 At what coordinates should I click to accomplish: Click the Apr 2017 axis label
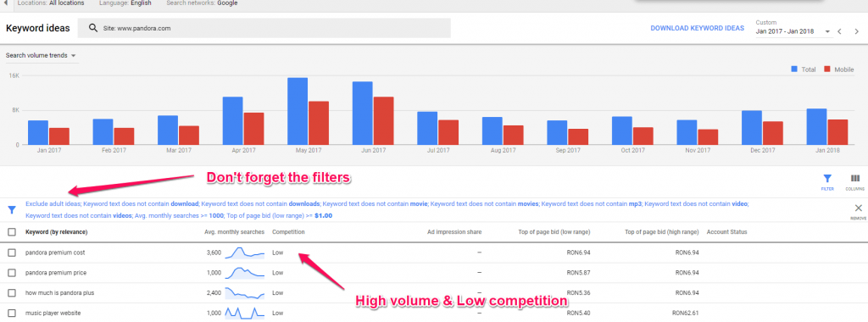click(243, 151)
